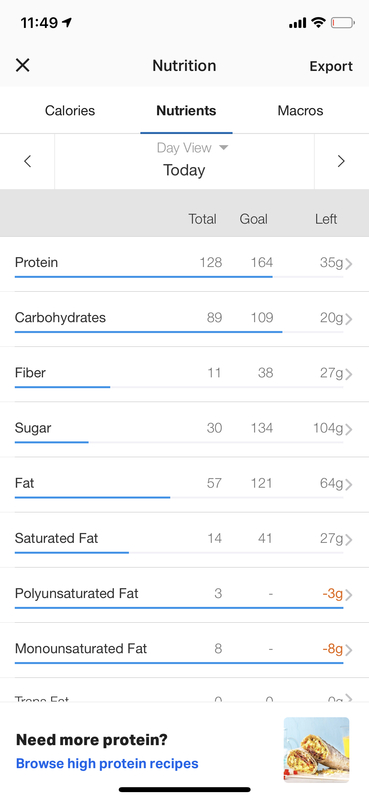Image resolution: width=369 pixels, height=800 pixels.
Task: Open the wrap recipe thumbnail
Action: point(316,750)
